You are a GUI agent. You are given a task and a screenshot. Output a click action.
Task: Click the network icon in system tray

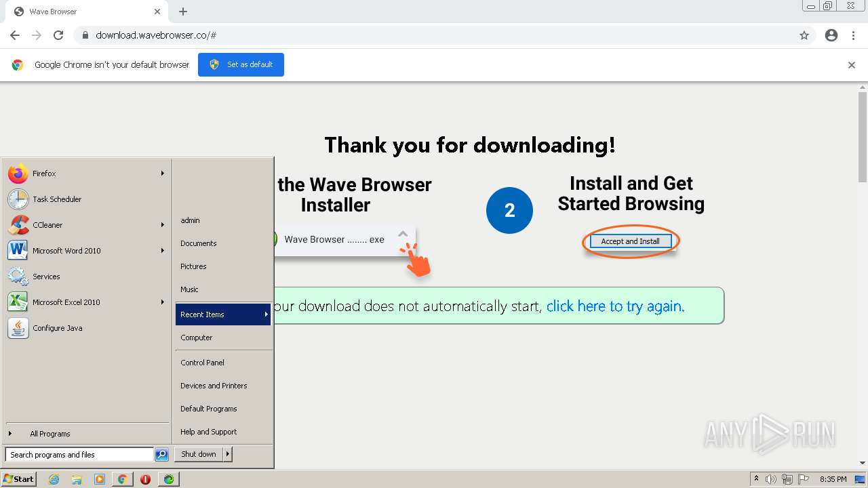pos(787,479)
